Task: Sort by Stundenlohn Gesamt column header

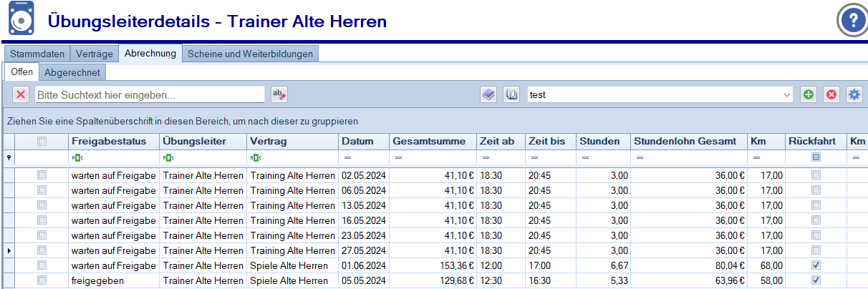Action: 689,142
